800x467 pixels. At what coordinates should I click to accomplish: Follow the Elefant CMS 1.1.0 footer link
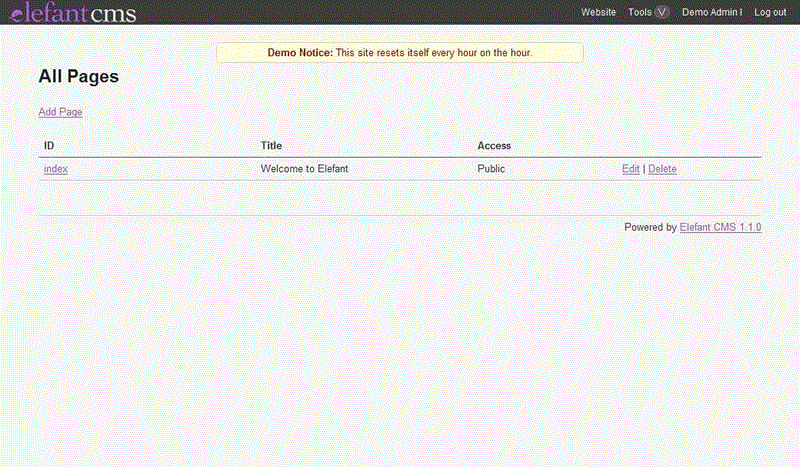(x=720, y=227)
